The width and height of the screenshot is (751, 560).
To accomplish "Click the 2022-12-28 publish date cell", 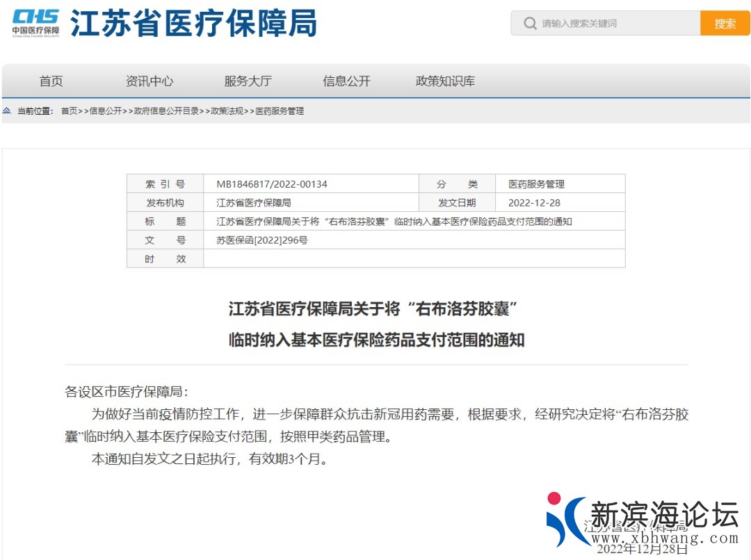I will click(534, 203).
